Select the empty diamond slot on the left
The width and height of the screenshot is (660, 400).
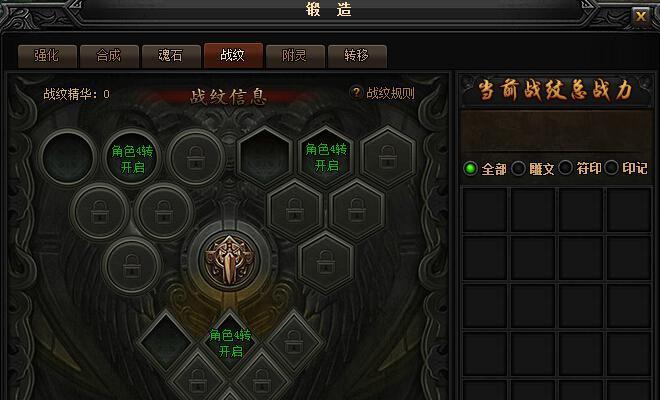point(165,342)
